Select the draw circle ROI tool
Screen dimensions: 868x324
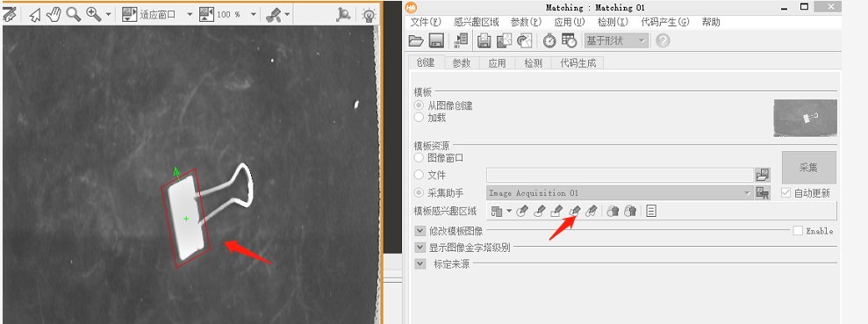point(522,211)
